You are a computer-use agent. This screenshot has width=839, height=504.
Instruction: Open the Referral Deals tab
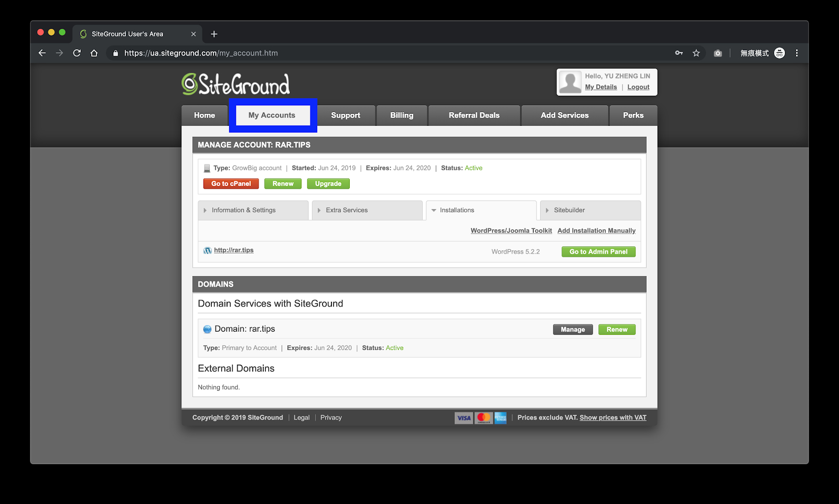(475, 115)
